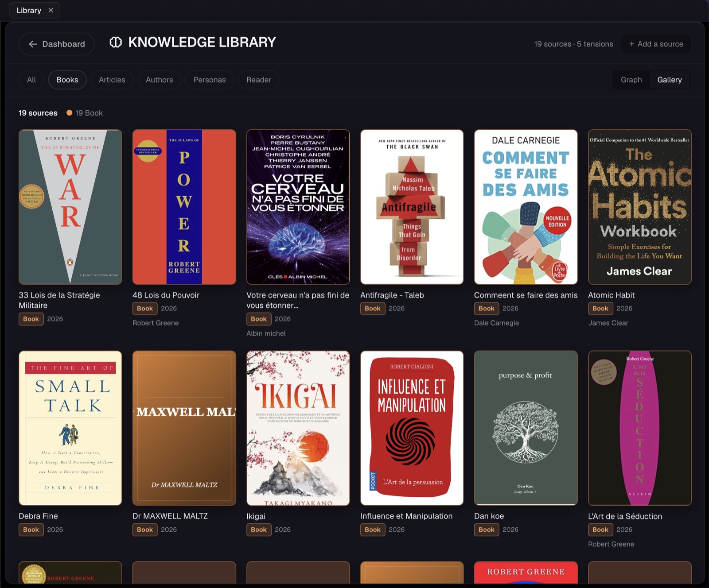The height and width of the screenshot is (588, 709).
Task: Click the title Commeent se faire des amis
Action: coord(526,295)
